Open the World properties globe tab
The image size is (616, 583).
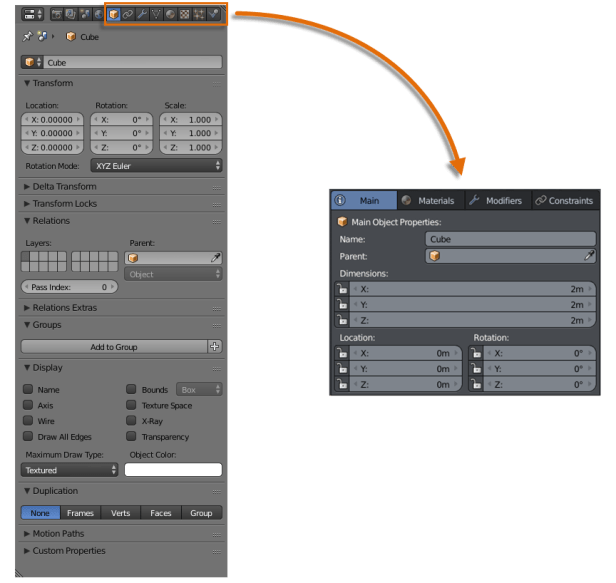(x=99, y=15)
